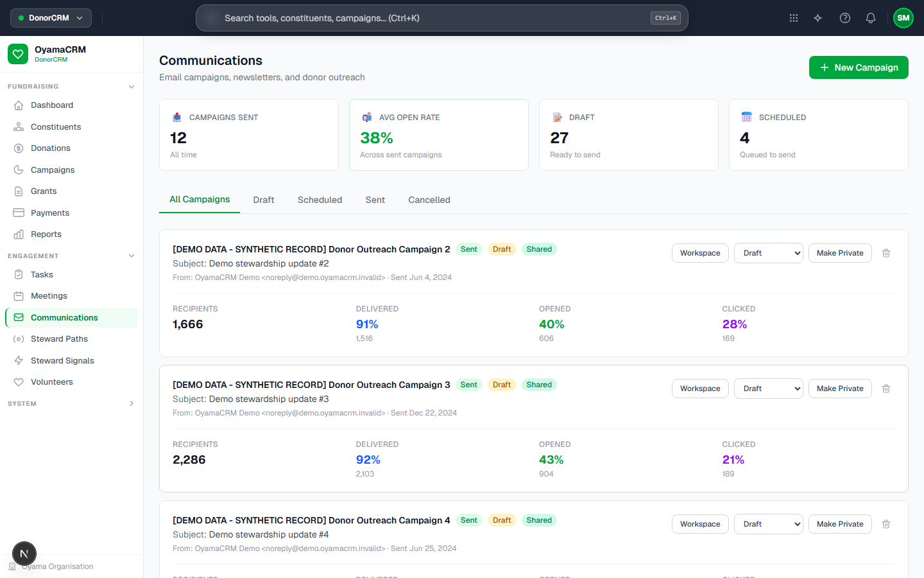Delete Donor Outreach Campaign 2 trash icon
The width and height of the screenshot is (924, 578).
tap(886, 253)
